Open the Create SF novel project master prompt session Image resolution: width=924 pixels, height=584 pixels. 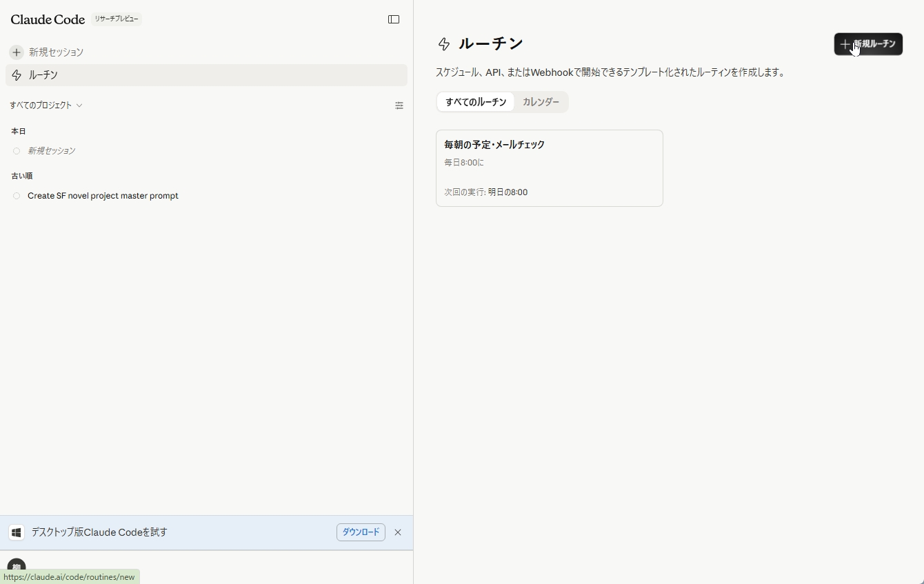point(103,196)
